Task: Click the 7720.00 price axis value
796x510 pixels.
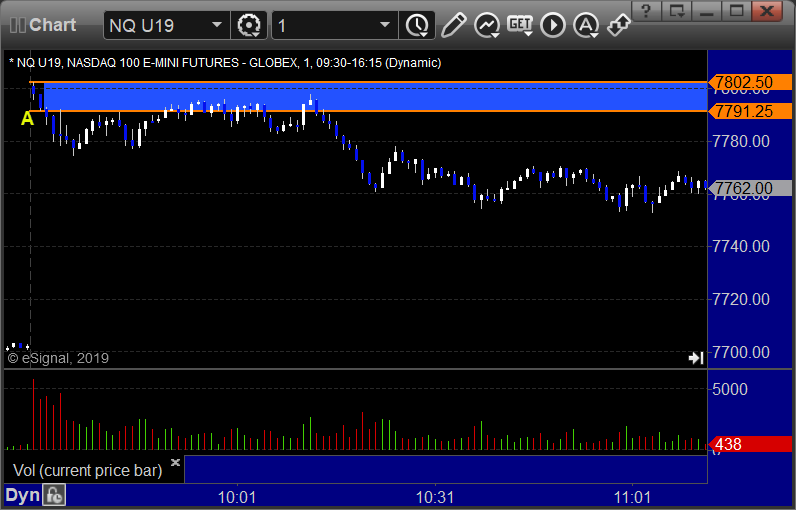Action: (x=741, y=299)
